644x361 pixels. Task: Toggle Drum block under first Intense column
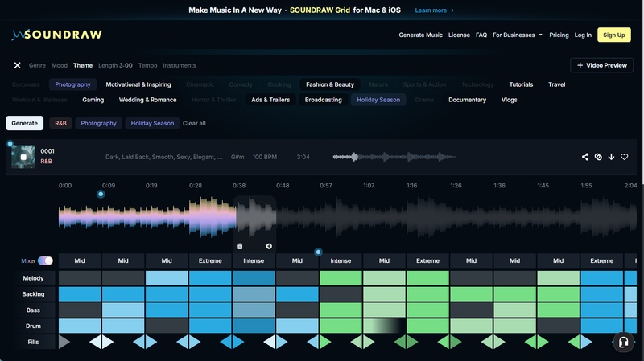click(254, 326)
